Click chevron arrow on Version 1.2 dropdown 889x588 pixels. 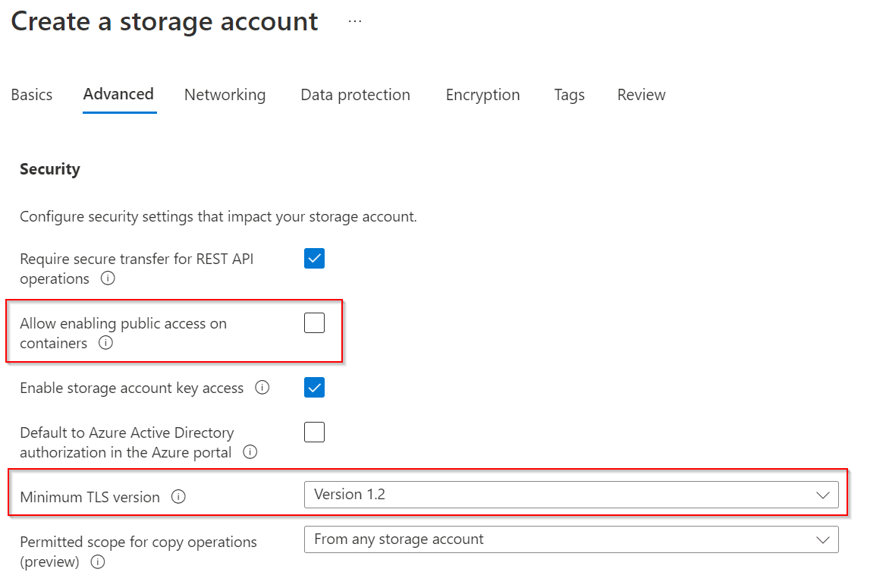click(822, 495)
